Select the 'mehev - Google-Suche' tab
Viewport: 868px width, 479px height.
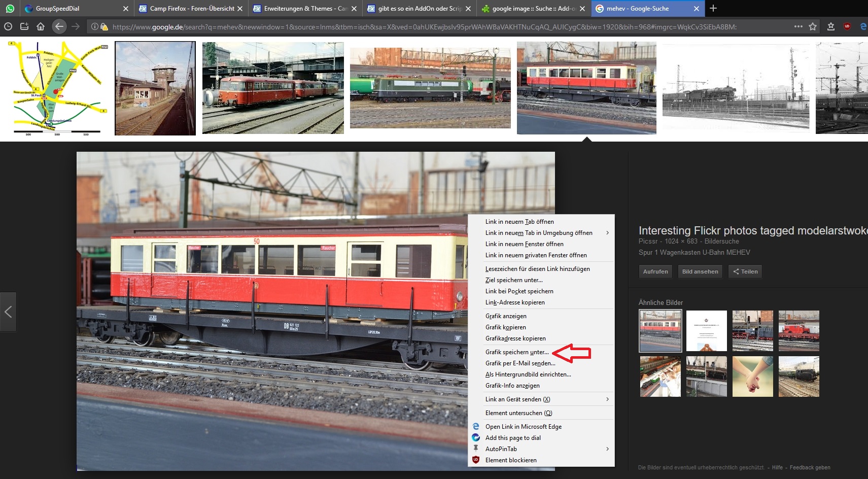pos(647,9)
